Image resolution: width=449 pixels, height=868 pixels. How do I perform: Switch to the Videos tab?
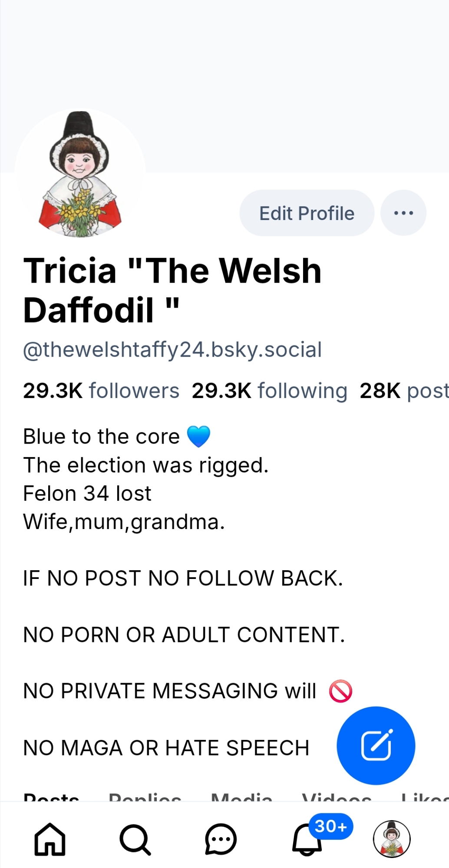pos(337,796)
